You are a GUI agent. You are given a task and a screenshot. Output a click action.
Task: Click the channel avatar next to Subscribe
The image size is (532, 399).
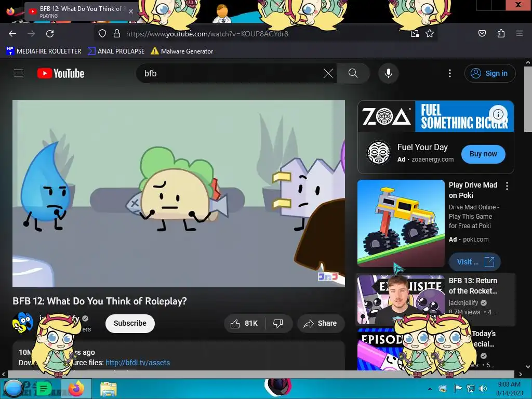pos(23,323)
